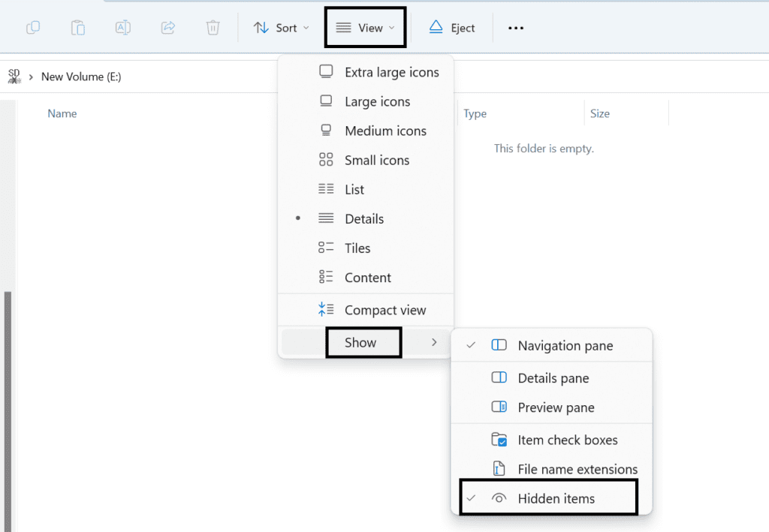Image resolution: width=769 pixels, height=532 pixels.
Task: Toggle Hidden items visibility
Action: pos(556,498)
